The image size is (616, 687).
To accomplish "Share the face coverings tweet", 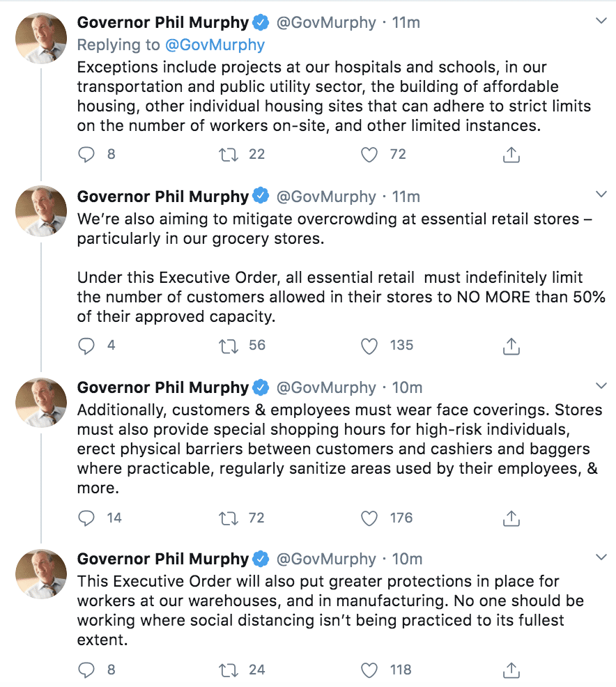I will click(x=511, y=518).
